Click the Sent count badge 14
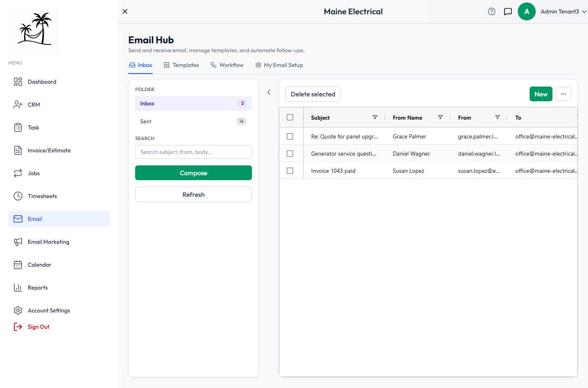This screenshot has width=588, height=388. [241, 121]
